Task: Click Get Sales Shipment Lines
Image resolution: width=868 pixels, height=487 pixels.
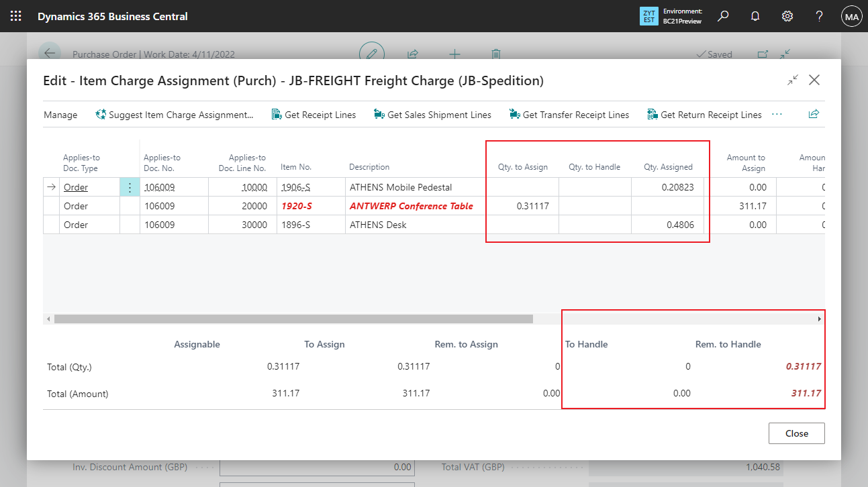Action: tap(432, 115)
